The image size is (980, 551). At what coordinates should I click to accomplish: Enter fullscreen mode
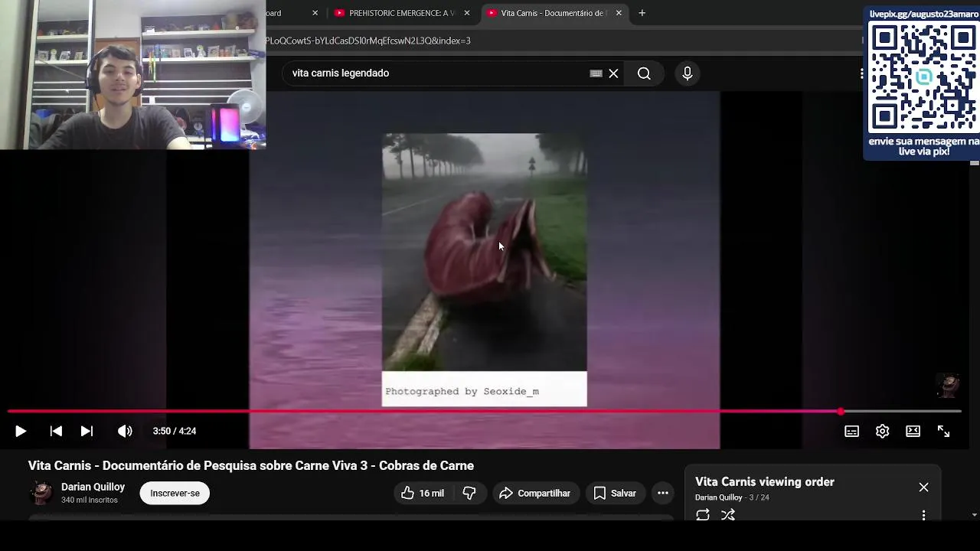943,432
